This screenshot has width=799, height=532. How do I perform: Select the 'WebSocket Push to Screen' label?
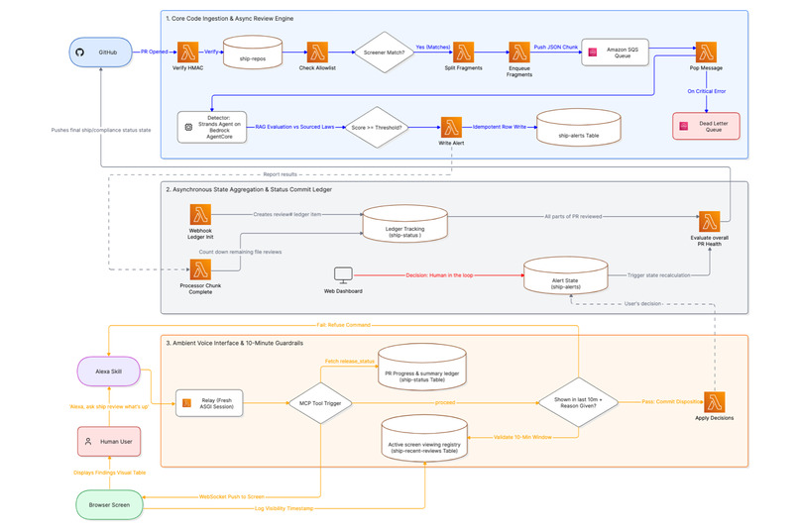tap(231, 497)
